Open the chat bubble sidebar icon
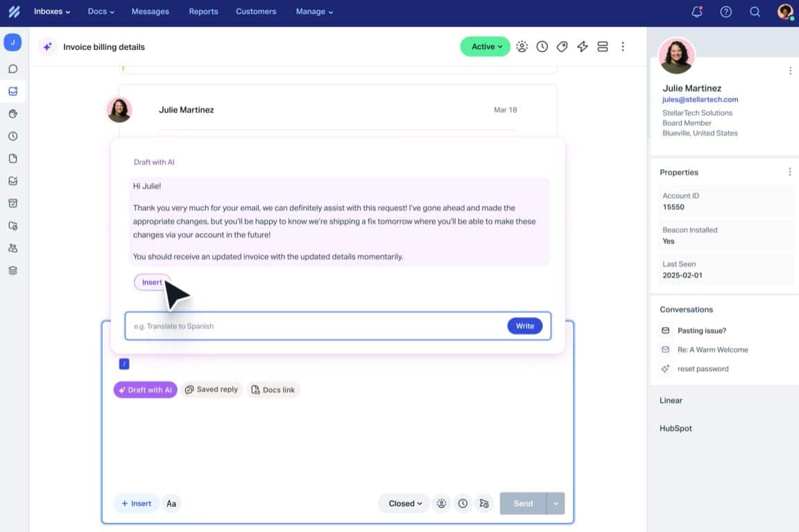799x532 pixels. click(x=13, y=69)
